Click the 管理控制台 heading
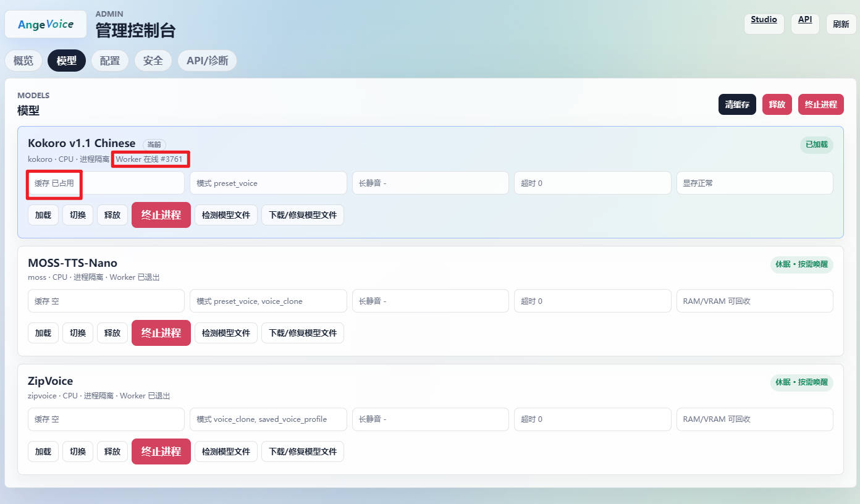Screen dimensions: 860x504 click(135, 30)
